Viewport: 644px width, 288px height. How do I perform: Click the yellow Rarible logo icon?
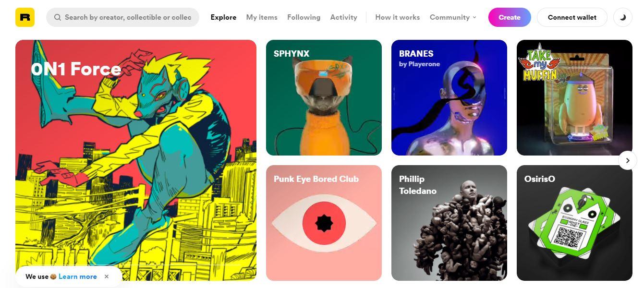pyautogui.click(x=25, y=17)
